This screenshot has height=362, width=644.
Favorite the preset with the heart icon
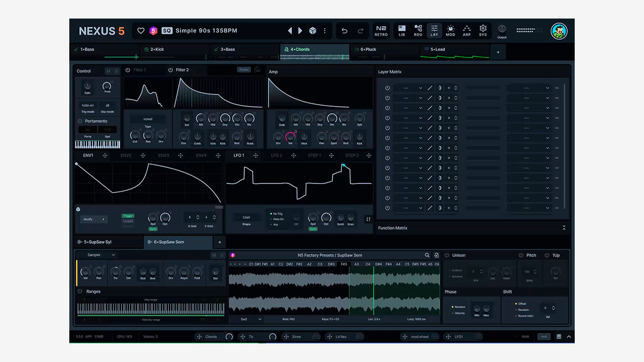[x=141, y=31]
